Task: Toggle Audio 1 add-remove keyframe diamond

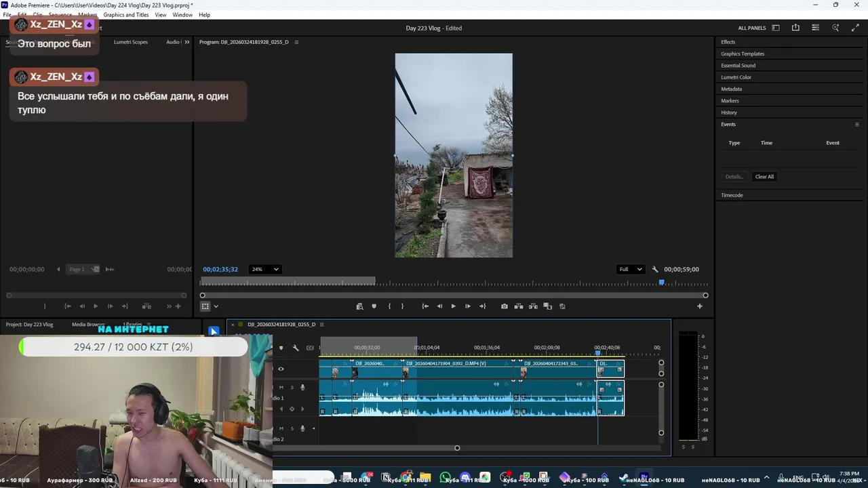Action: [292, 409]
